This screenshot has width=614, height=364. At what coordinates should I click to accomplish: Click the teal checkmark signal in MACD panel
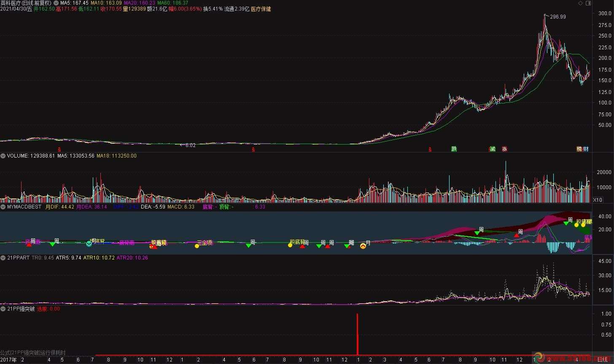pyautogui.click(x=89, y=244)
